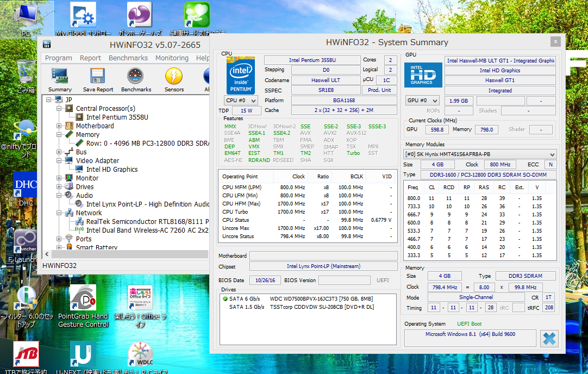Viewport: 588px width, 374px height.
Task: Open PointGrab Hand Gesture Control icon
Action: point(83,306)
